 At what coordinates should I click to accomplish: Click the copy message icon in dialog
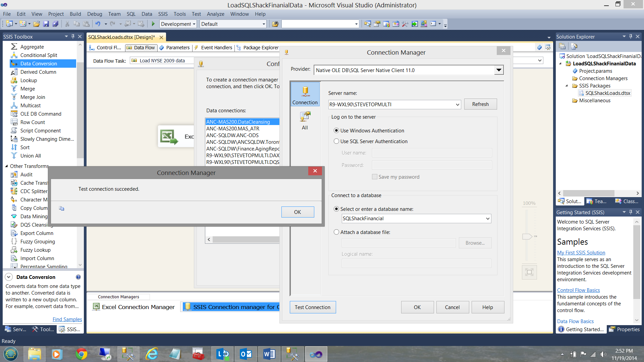[61, 208]
